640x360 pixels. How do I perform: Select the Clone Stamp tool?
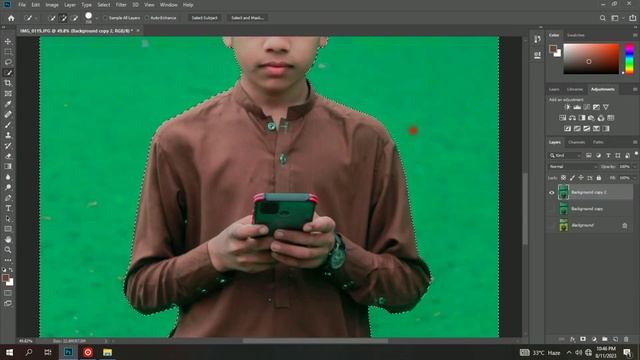click(x=8, y=135)
